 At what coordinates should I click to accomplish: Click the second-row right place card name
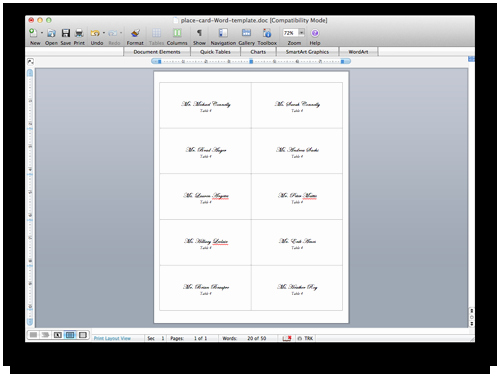tap(297, 150)
